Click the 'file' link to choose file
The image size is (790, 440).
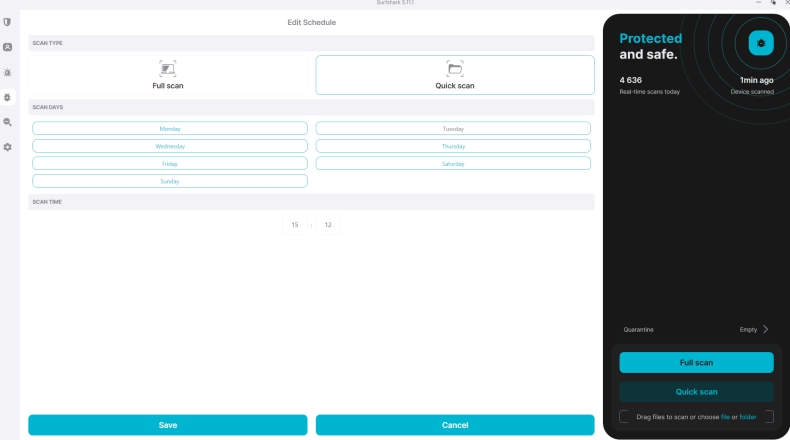[x=726, y=416]
